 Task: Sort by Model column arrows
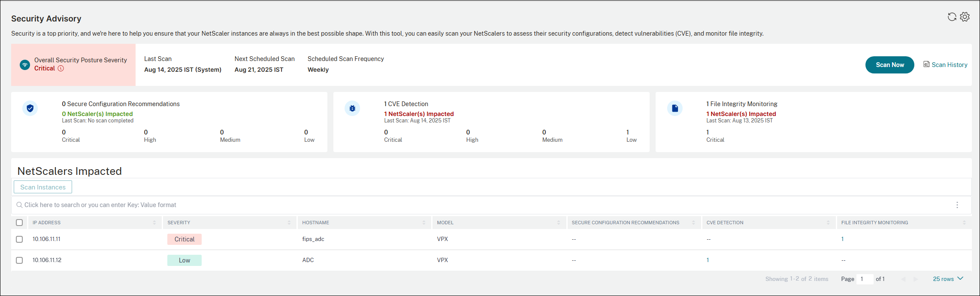pos(559,223)
